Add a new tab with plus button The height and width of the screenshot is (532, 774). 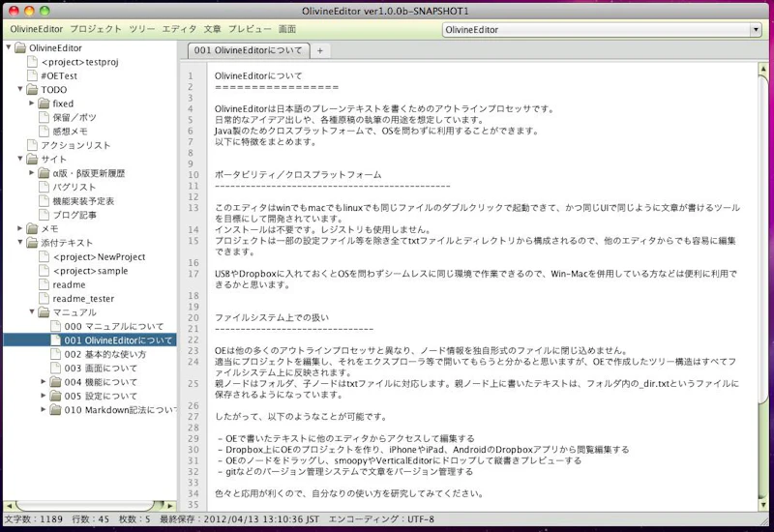(319, 50)
